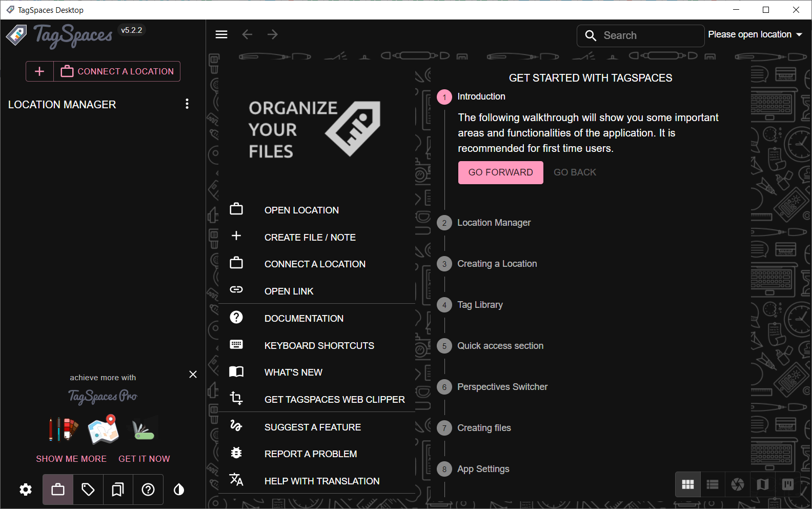The width and height of the screenshot is (812, 509).
Task: Open app Settings via gear icon
Action: click(26, 490)
